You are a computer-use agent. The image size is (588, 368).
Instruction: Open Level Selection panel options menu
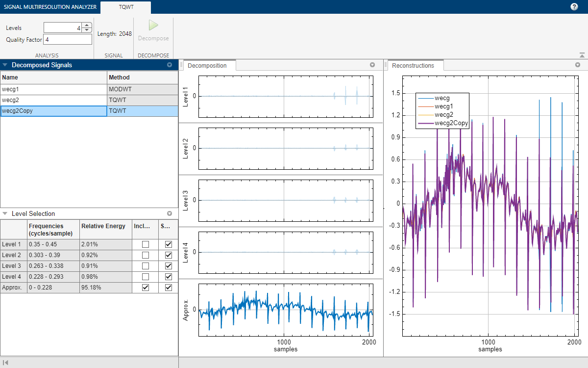pyautogui.click(x=170, y=214)
